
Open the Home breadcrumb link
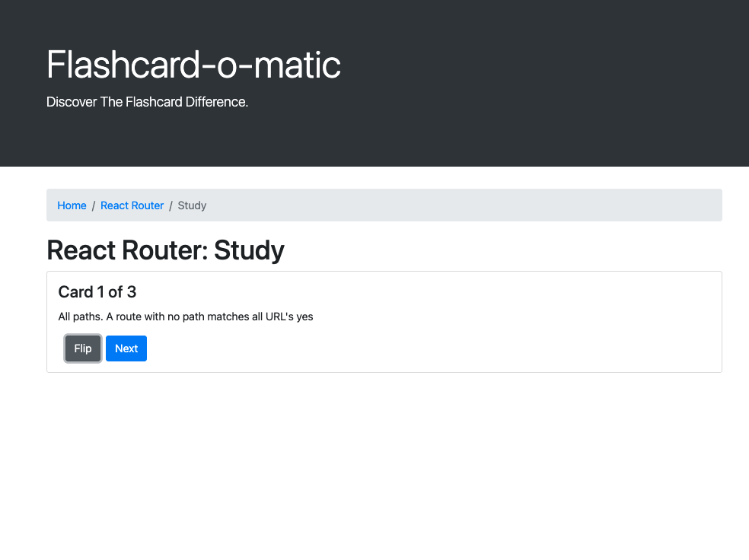coord(72,205)
